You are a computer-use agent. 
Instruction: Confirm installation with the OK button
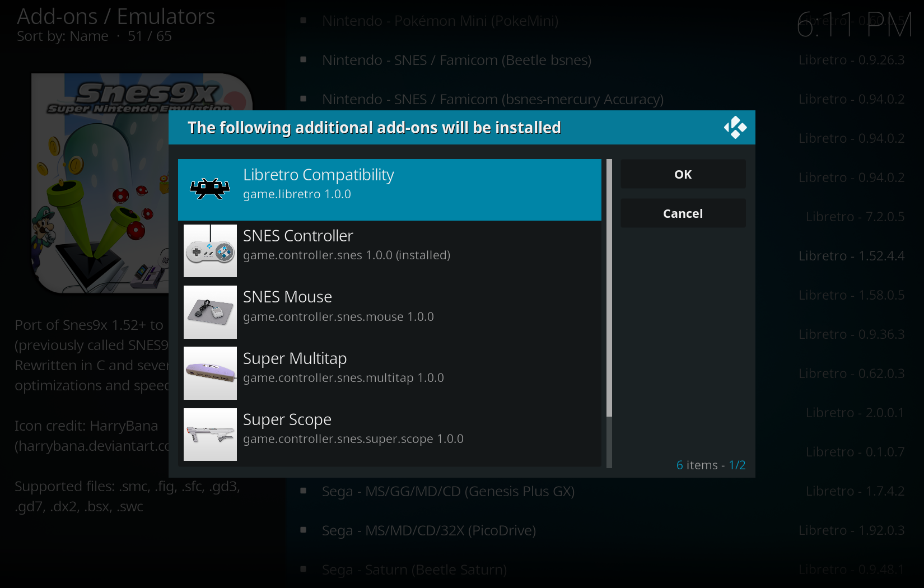click(x=683, y=174)
